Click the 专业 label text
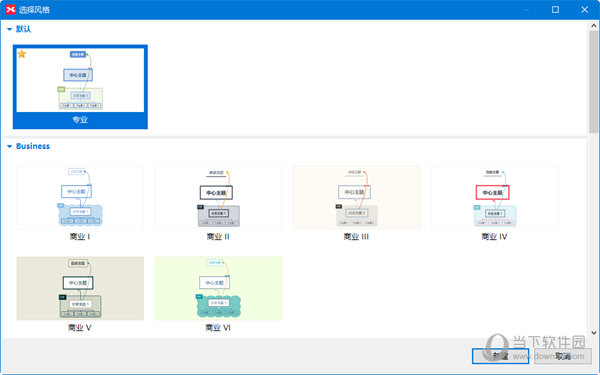This screenshot has height=375, width=600. 80,120
